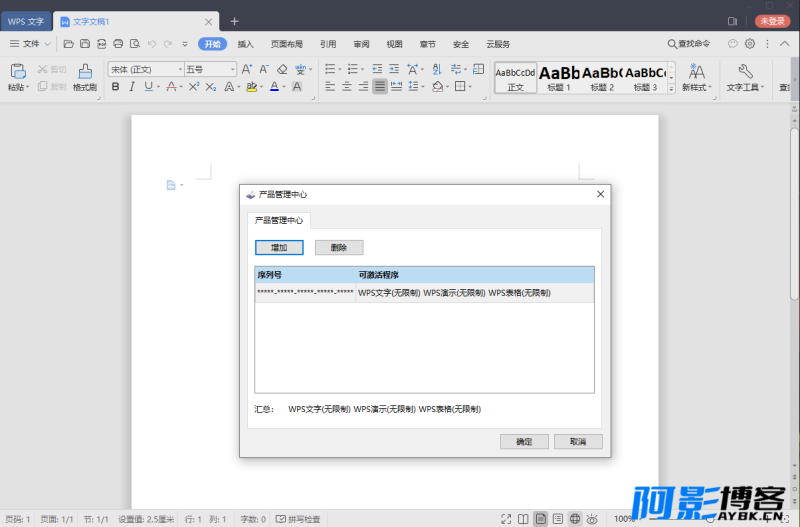
Task: Expand the font name 宋体 dropdown
Action: coord(178,69)
